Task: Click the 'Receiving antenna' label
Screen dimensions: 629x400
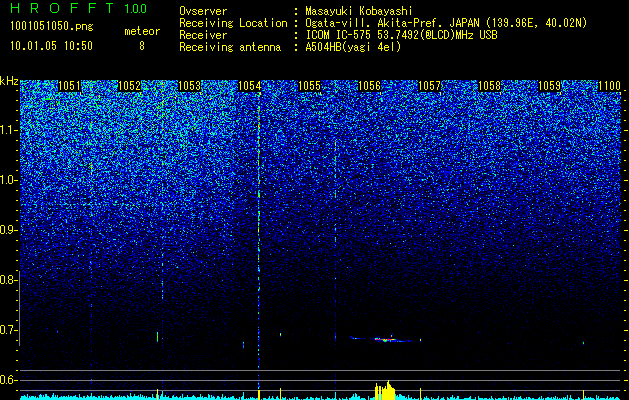Action: pyautogui.click(x=230, y=47)
